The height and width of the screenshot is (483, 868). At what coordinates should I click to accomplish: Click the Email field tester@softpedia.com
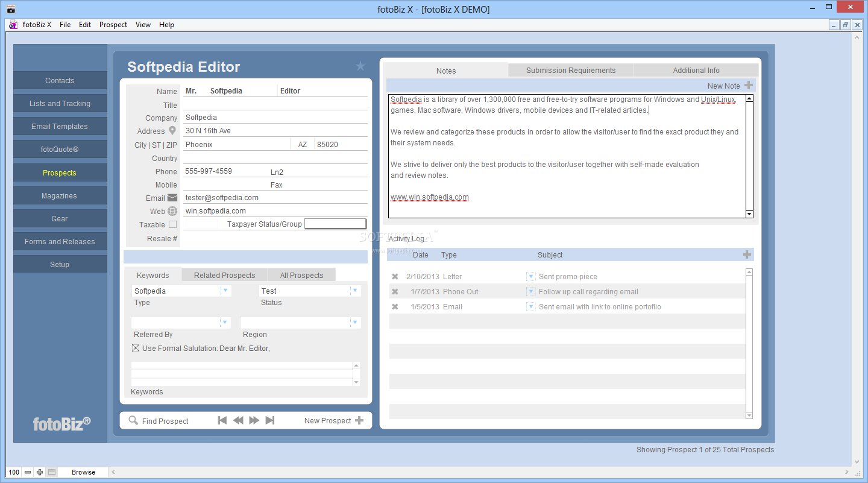(275, 197)
